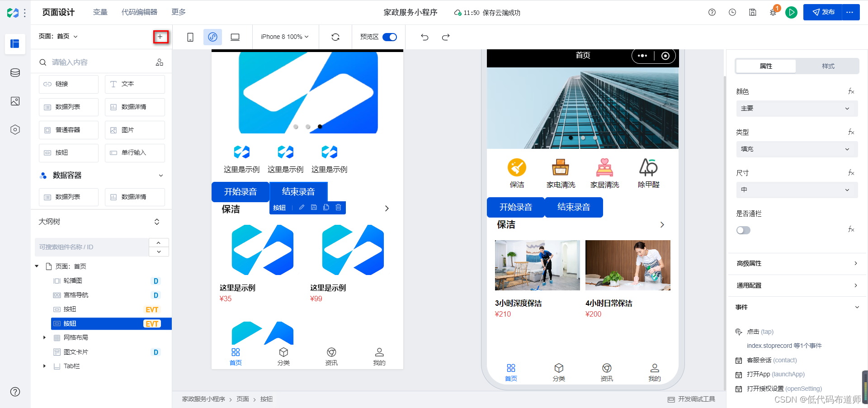Viewport: 868px width, 408px height.
Task: Click the 3小时深度保洁 service photo
Action: pyautogui.click(x=538, y=265)
